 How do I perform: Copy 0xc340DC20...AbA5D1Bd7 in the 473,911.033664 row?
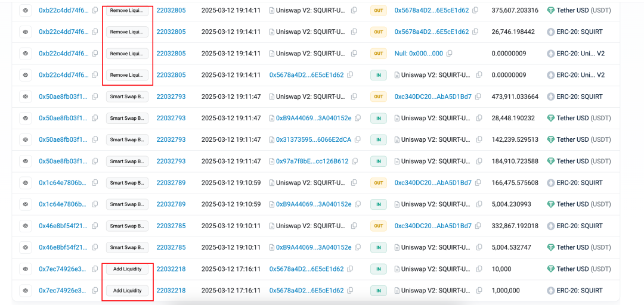478,97
